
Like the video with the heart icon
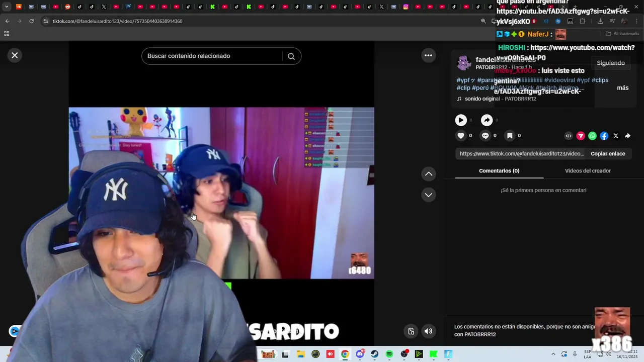point(461,136)
